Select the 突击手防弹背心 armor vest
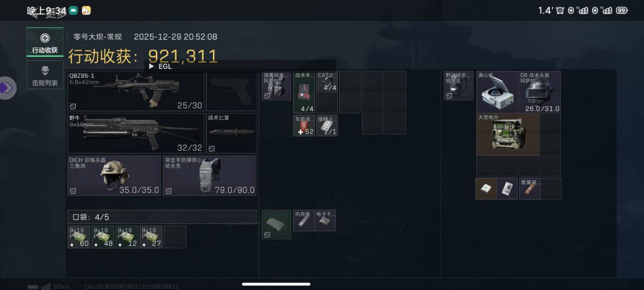The width and height of the screenshot is (644, 290). click(x=209, y=175)
